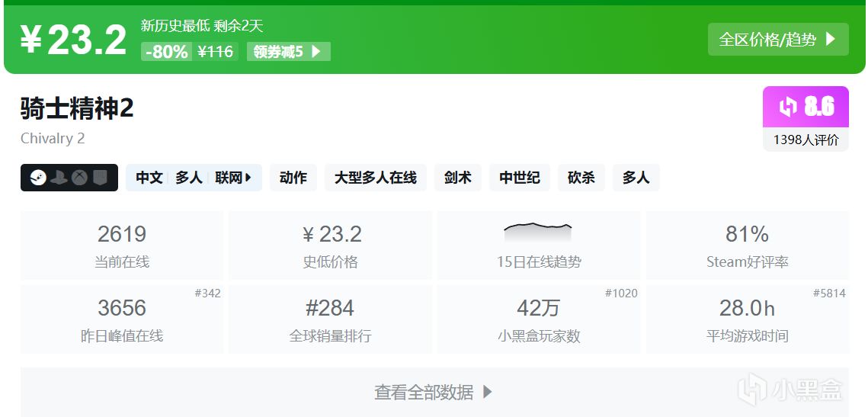Open the 动作 genre tag
This screenshot has height=417, width=868.
[293, 178]
